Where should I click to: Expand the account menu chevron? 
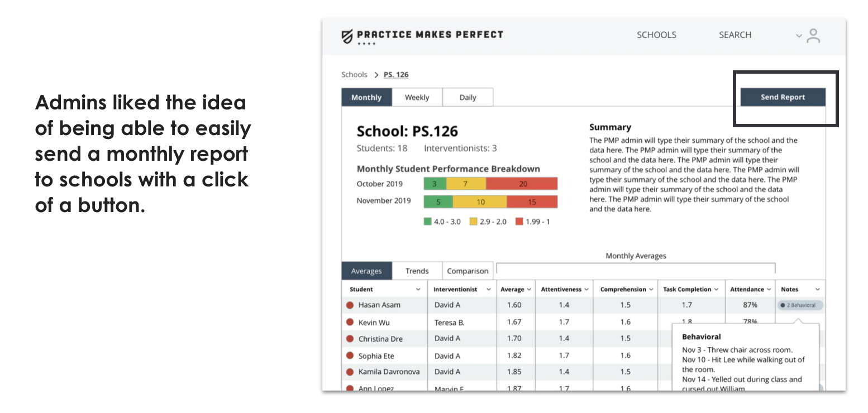(799, 36)
